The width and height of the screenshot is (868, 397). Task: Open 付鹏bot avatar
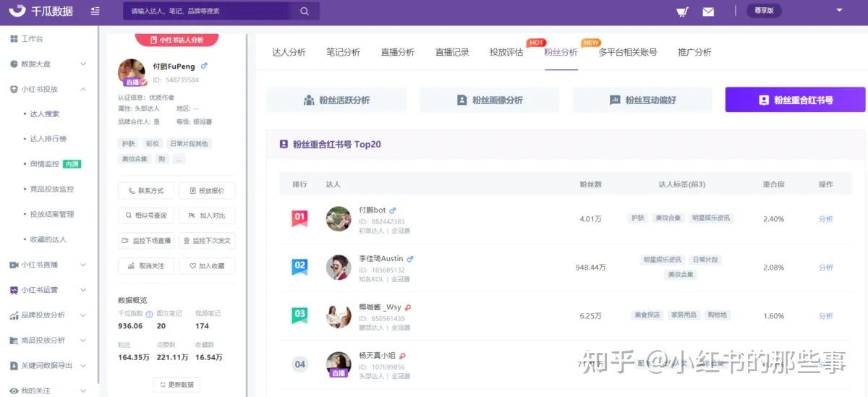pyautogui.click(x=339, y=219)
